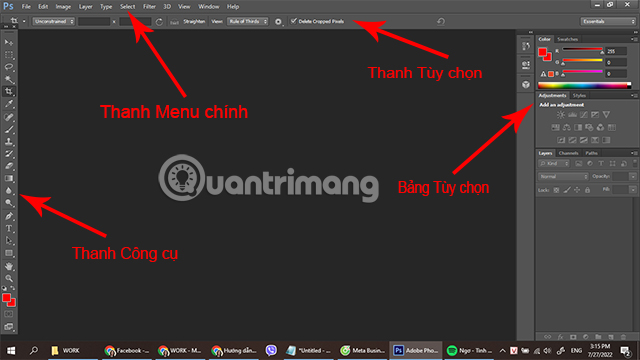This screenshot has width=640, height=360.
Task: Open the Image menu
Action: pyautogui.click(x=63, y=7)
